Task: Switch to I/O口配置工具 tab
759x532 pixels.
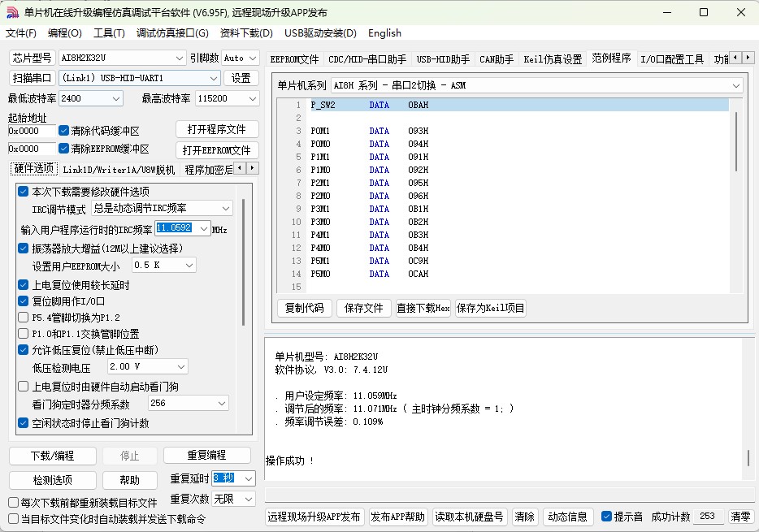Action: coord(672,59)
